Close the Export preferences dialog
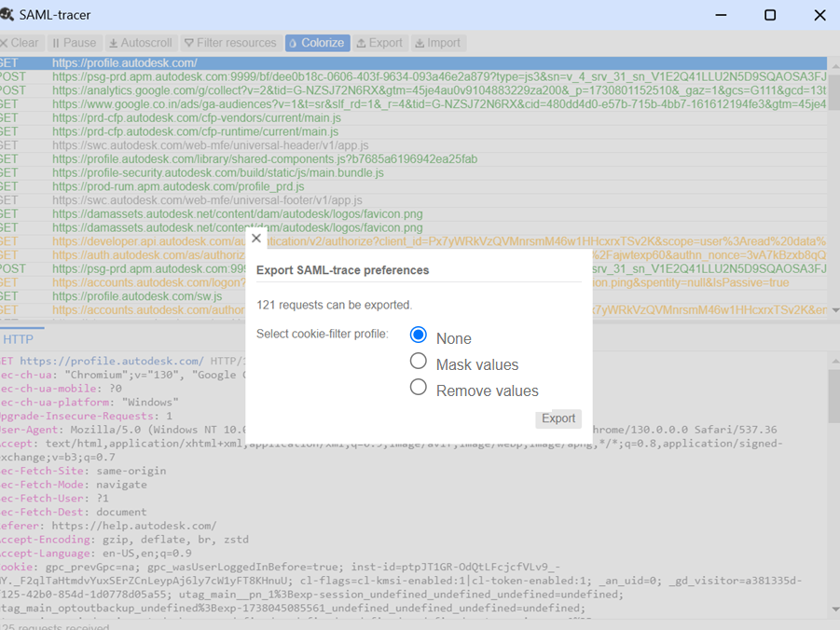840x630 pixels. (x=256, y=239)
